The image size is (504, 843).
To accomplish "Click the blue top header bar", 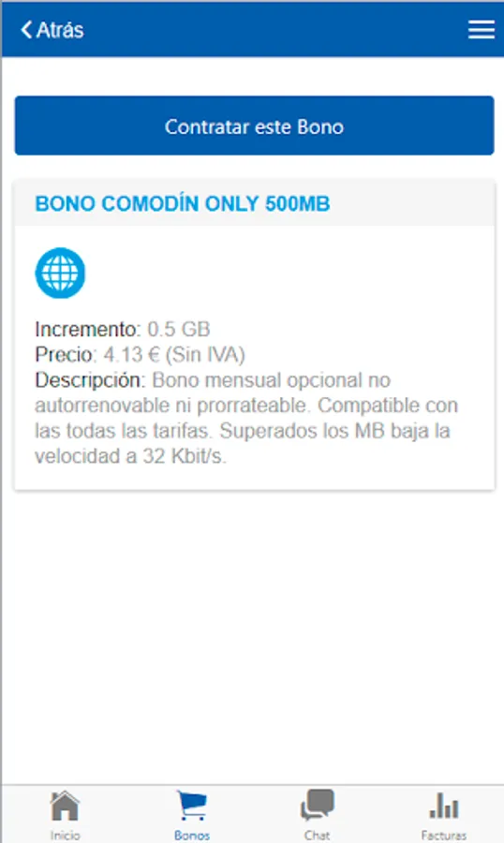I will point(253,28).
